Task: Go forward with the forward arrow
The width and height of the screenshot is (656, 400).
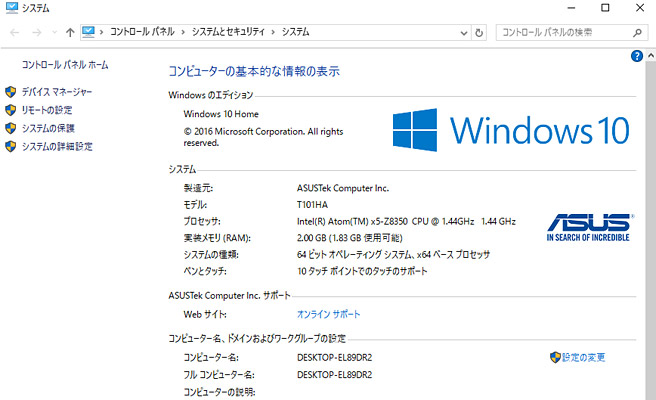Action: (x=37, y=33)
